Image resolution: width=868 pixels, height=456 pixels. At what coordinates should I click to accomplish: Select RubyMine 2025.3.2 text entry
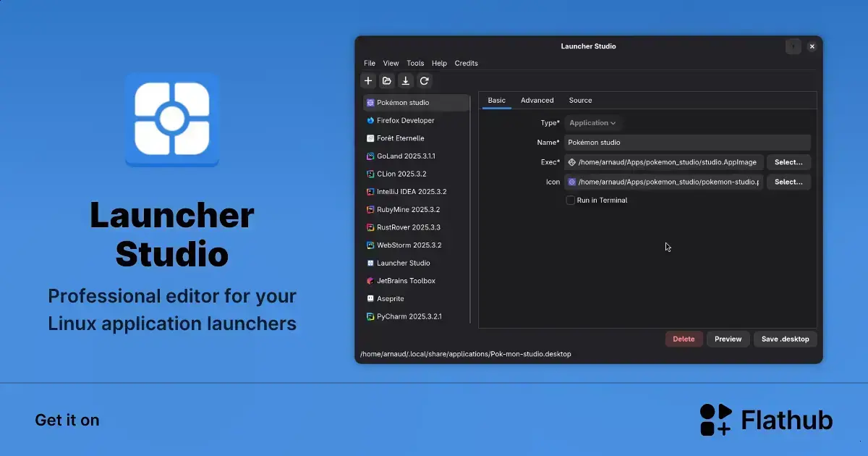[x=409, y=210]
